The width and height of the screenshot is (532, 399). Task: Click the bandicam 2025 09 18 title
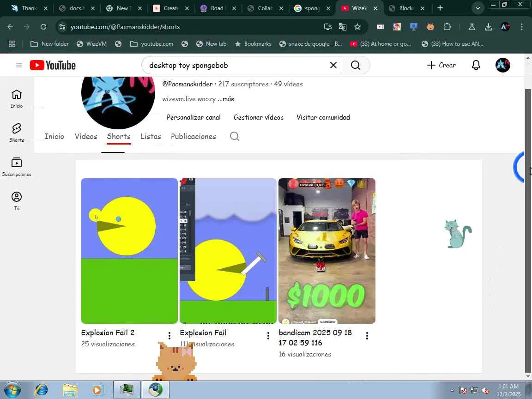315,338
